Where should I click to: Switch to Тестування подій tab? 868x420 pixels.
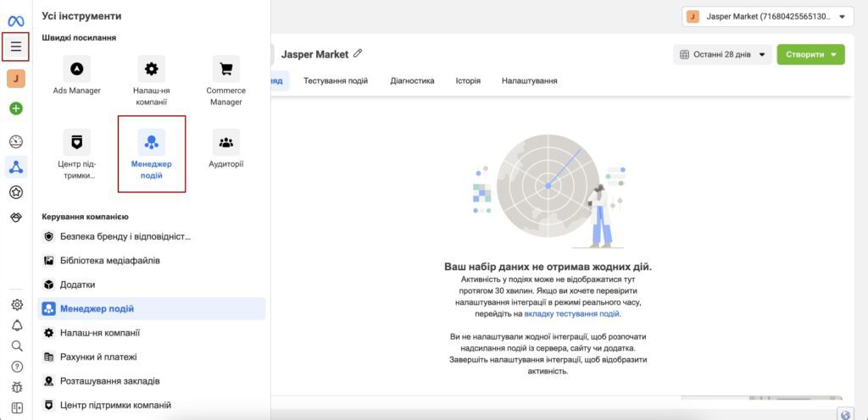click(x=336, y=80)
